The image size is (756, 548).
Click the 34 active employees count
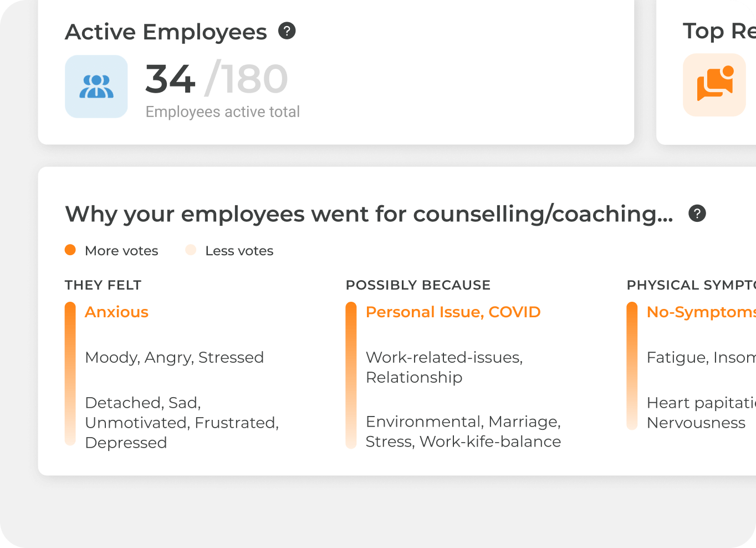[x=170, y=79]
